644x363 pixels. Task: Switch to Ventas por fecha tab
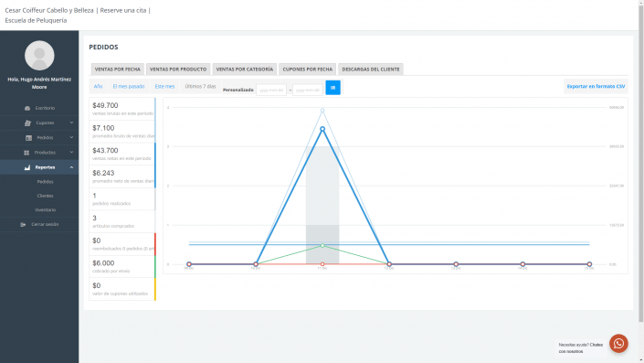pos(118,69)
